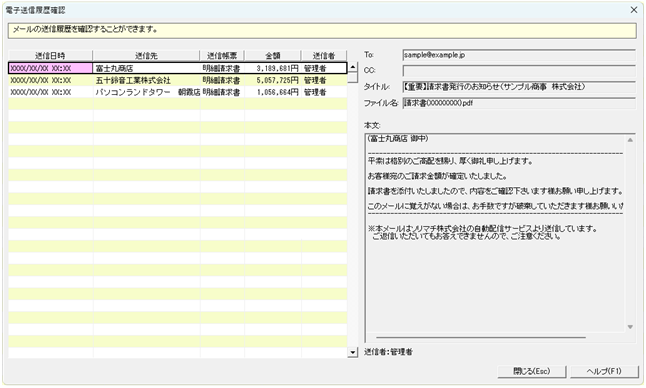
Task: Close the 電子送信履歴確認 dialog window
Action: (634, 10)
